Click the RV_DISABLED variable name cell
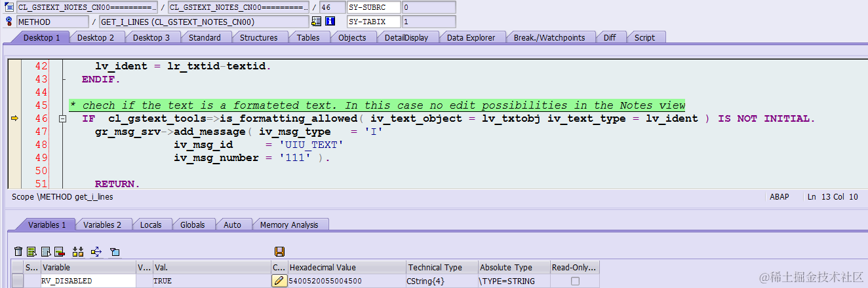 click(88, 281)
